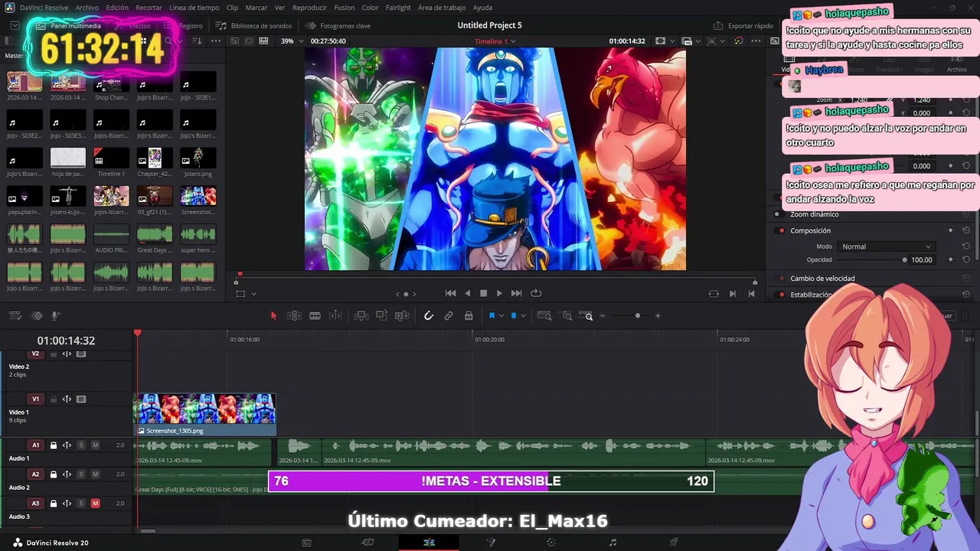Solo the Audio 1 track
980x551 pixels.
click(x=81, y=445)
